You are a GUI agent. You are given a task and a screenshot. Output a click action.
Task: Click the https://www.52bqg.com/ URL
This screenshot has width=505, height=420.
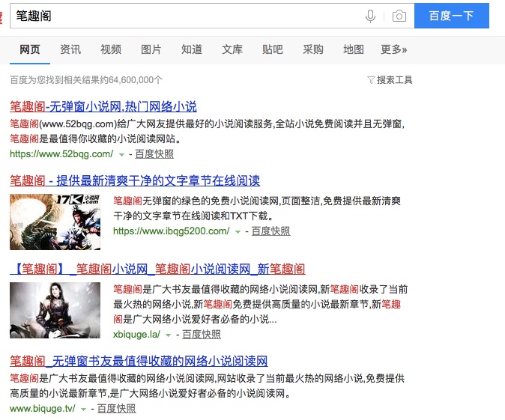pos(61,153)
